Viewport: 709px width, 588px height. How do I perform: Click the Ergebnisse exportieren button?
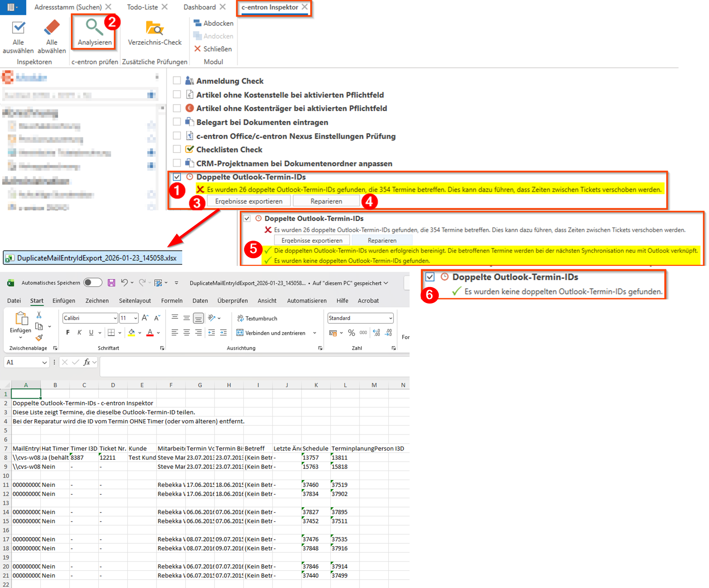pyautogui.click(x=249, y=201)
